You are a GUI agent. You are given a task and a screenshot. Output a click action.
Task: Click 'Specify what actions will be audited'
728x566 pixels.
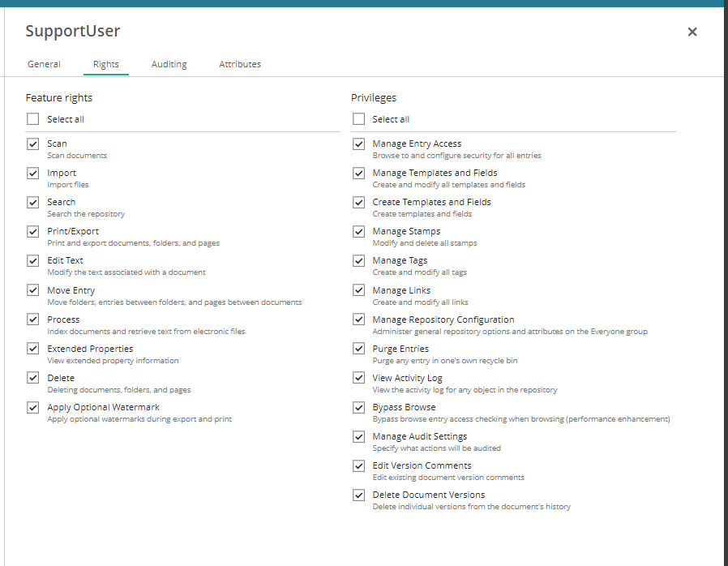(436, 448)
